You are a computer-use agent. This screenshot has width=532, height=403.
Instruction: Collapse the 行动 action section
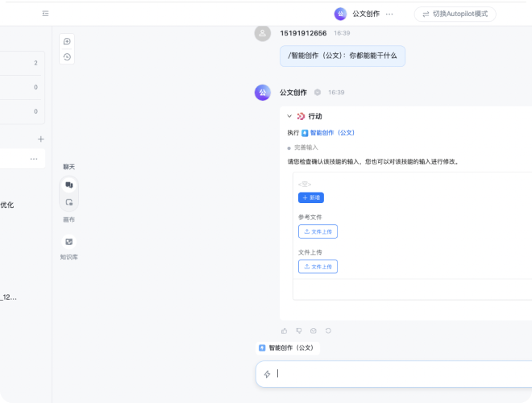(289, 116)
